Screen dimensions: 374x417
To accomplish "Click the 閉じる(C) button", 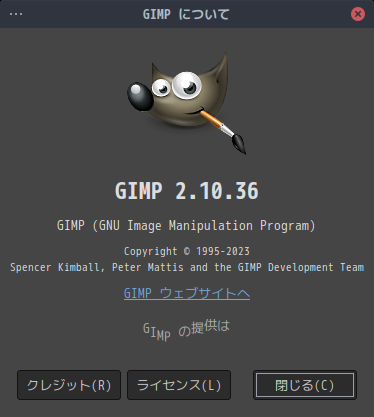I will point(305,385).
